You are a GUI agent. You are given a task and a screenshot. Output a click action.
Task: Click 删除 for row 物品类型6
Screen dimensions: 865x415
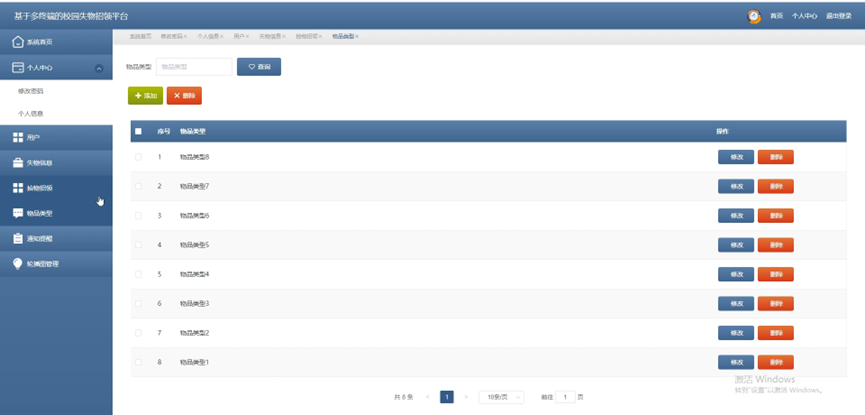coord(776,216)
